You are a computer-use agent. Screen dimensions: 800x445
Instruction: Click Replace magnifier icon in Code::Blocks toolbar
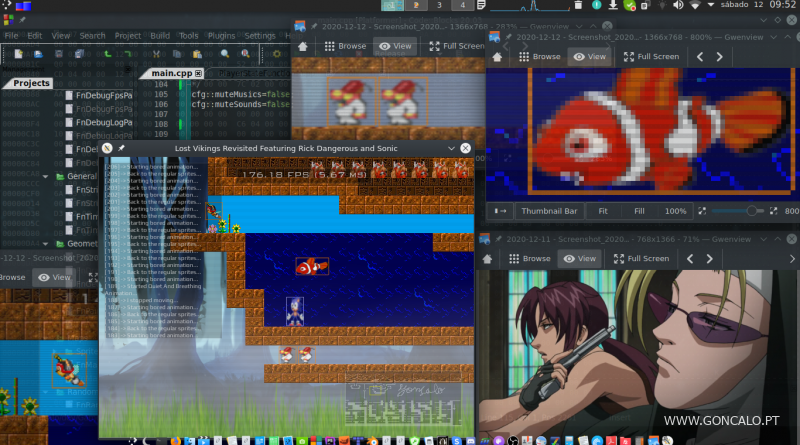pos(245,54)
